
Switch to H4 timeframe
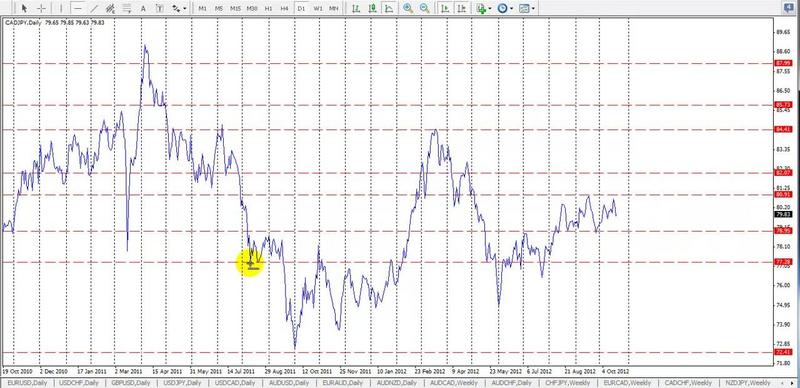click(285, 8)
